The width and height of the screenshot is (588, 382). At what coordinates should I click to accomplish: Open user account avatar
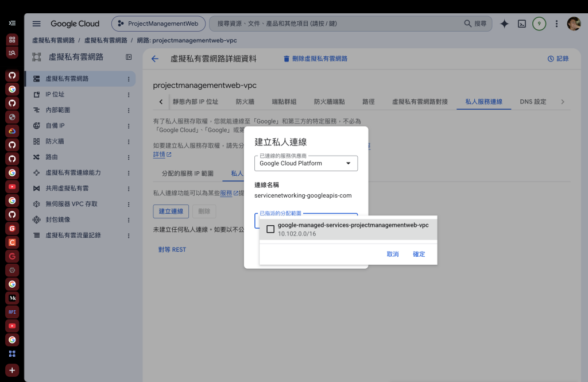coord(574,24)
